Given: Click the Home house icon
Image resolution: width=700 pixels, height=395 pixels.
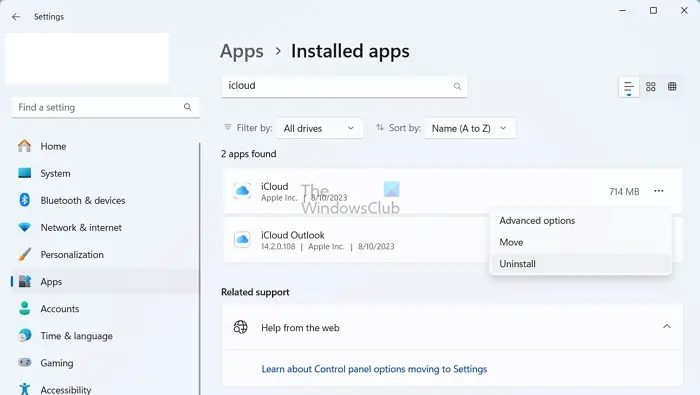Looking at the screenshot, I should coord(25,146).
